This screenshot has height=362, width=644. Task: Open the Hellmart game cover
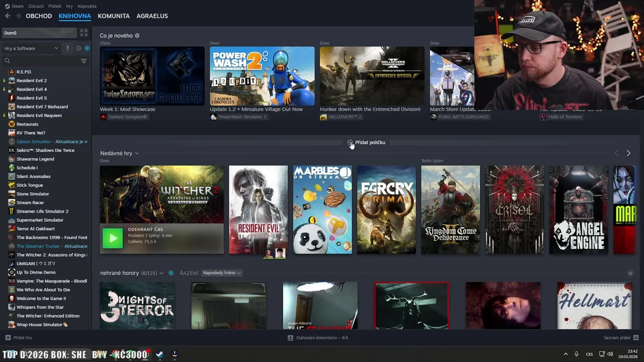(x=594, y=306)
